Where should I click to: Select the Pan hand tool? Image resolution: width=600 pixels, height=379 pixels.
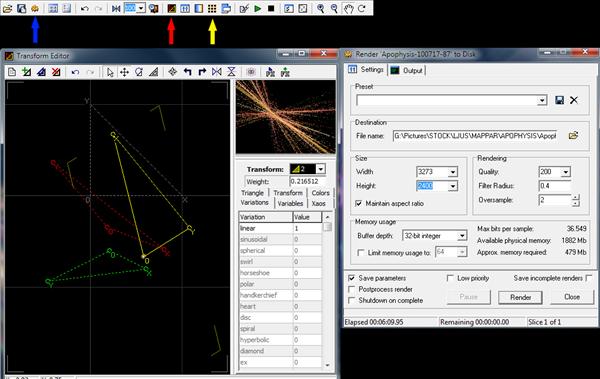pyautogui.click(x=348, y=8)
